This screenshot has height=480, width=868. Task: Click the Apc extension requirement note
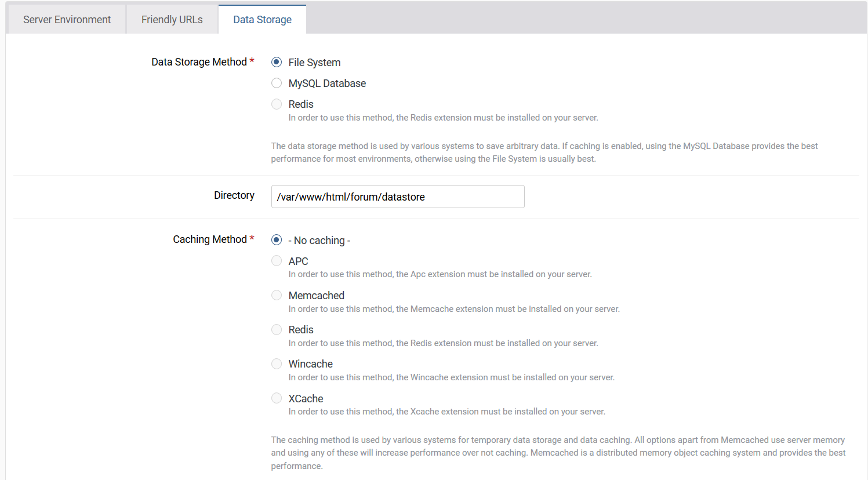click(x=440, y=274)
